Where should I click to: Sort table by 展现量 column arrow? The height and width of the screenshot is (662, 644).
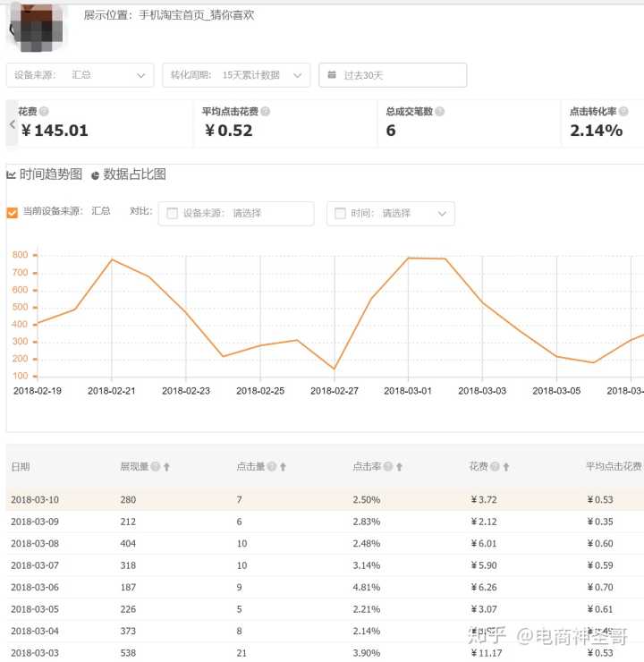[166, 467]
